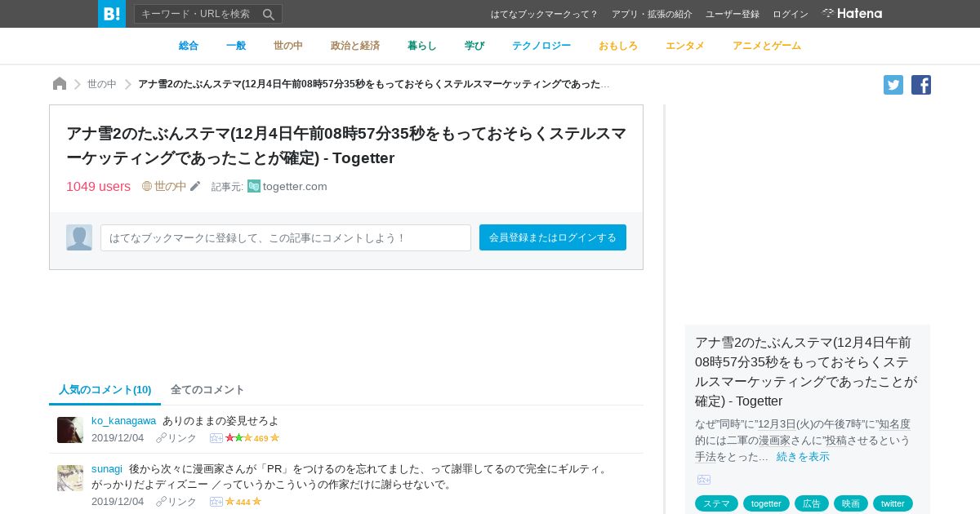
Task: Open sunagi's avatar image
Action: click(x=70, y=478)
